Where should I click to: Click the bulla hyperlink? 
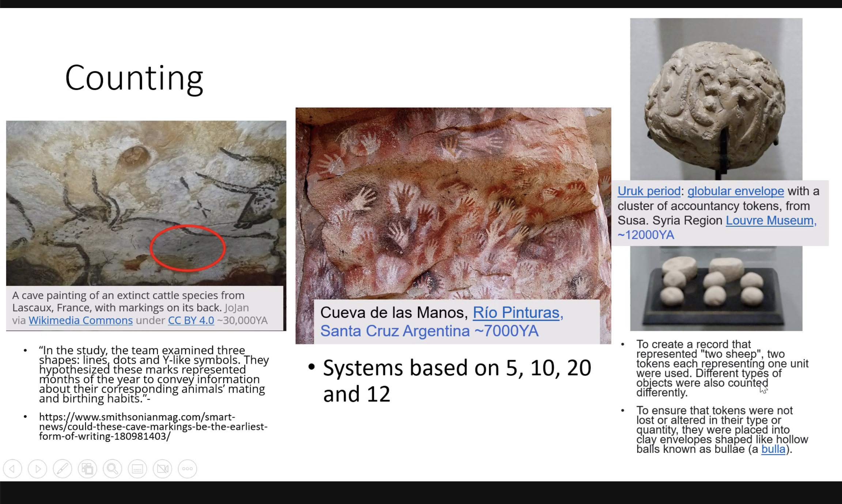click(773, 449)
